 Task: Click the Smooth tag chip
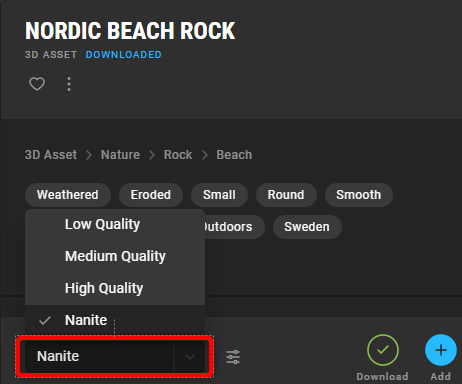tap(359, 195)
